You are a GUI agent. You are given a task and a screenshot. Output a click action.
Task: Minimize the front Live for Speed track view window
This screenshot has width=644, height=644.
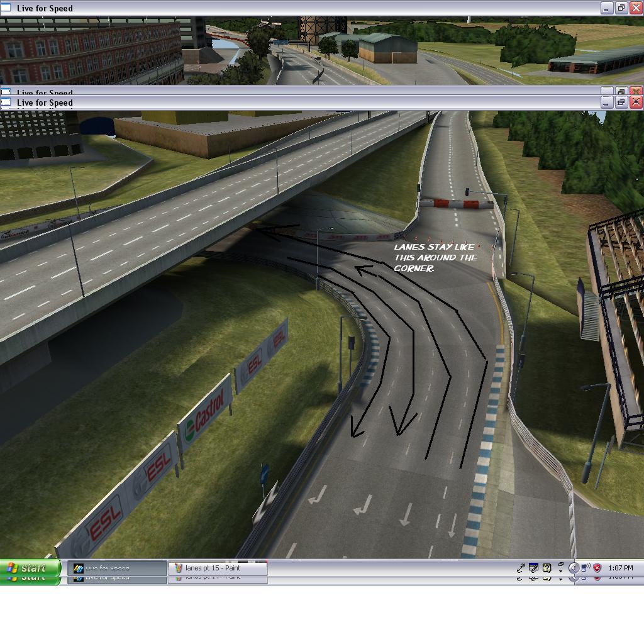point(606,102)
